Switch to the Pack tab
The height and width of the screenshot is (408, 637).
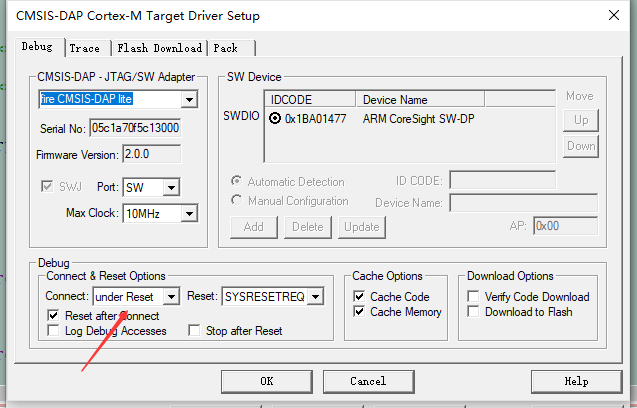232,48
